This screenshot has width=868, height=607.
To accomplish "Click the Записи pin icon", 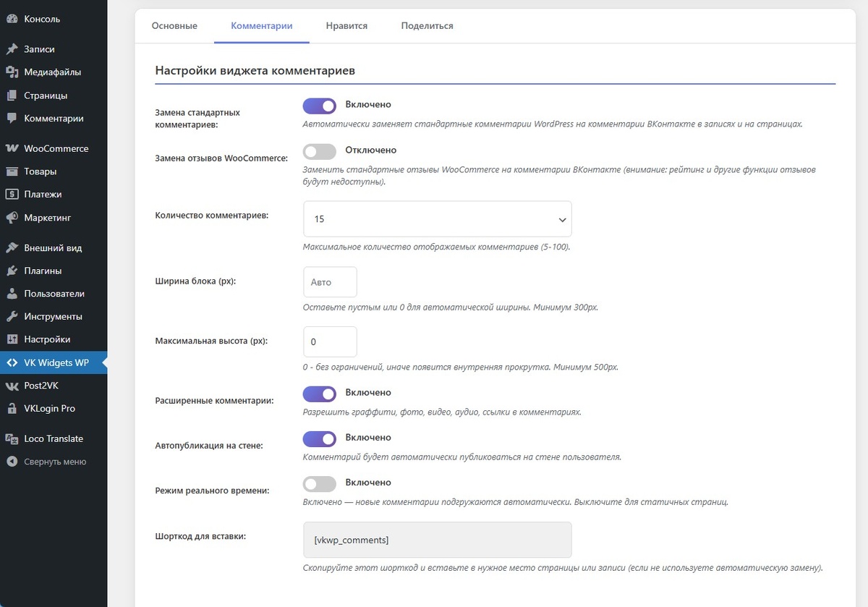I will [12, 49].
